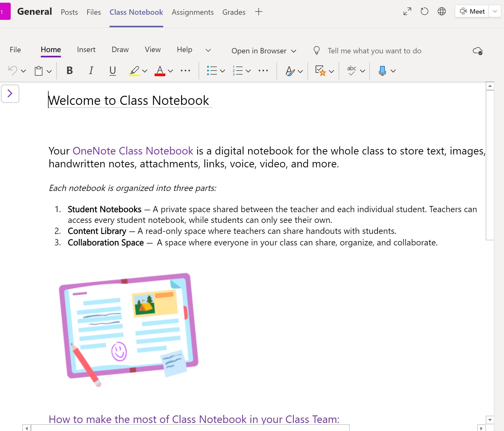Screen dimensions: 504x431
Task: Click the vertical scrollbar down arrow
Action: point(490,420)
